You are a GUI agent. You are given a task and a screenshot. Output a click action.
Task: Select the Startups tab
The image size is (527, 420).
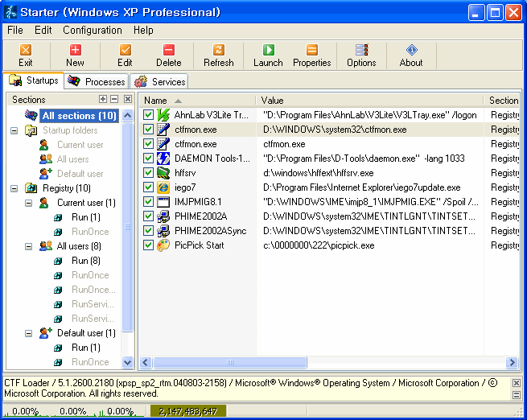point(34,80)
